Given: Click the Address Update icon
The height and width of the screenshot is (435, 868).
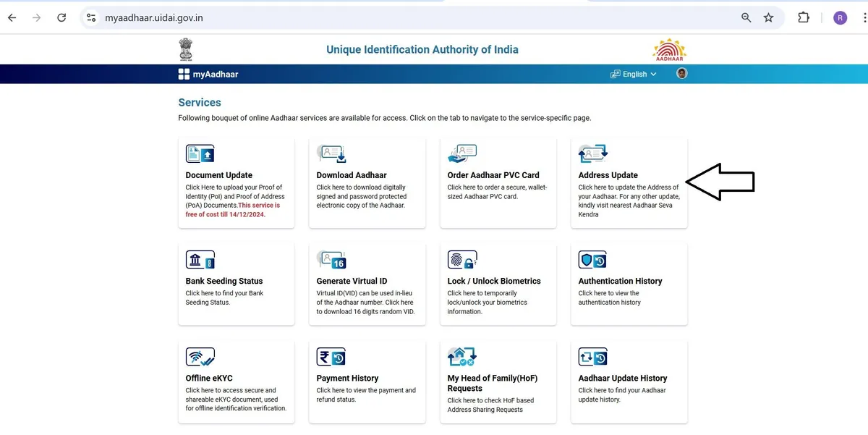Looking at the screenshot, I should point(593,153).
